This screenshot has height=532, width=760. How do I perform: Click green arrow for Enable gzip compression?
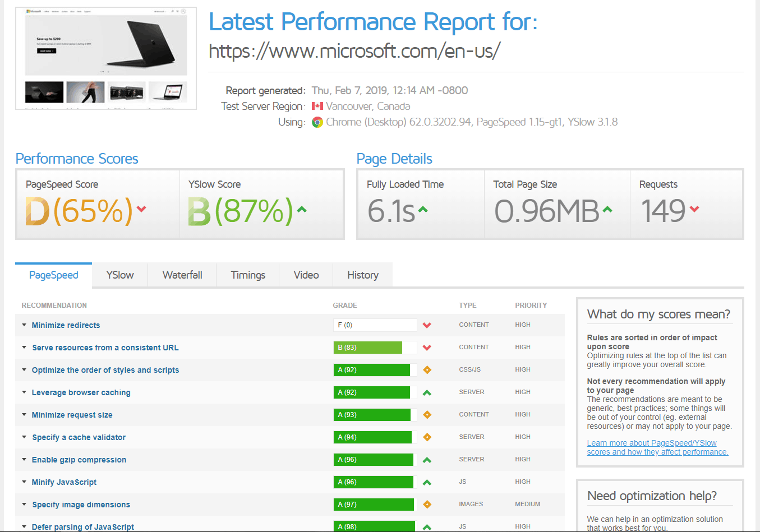(x=427, y=460)
